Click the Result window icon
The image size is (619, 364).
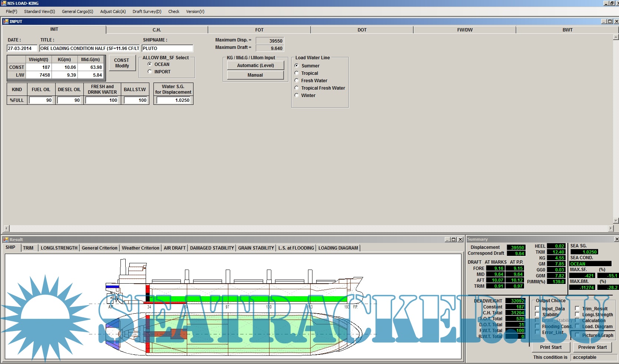[x=6, y=240]
